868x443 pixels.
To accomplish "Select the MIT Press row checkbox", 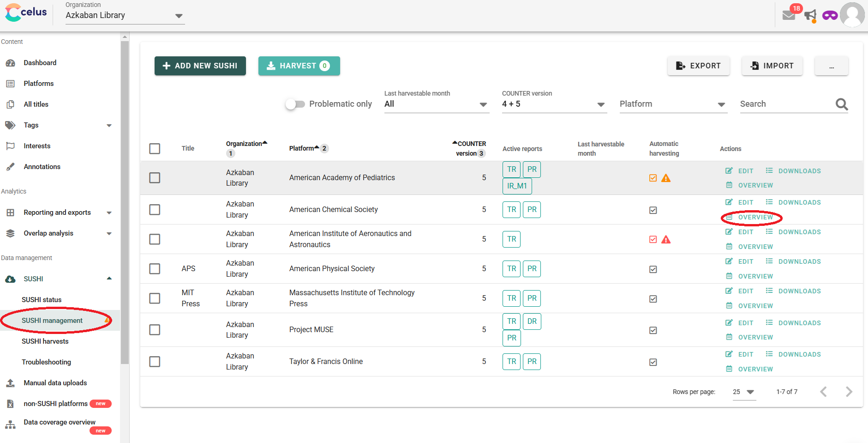I will (x=155, y=298).
